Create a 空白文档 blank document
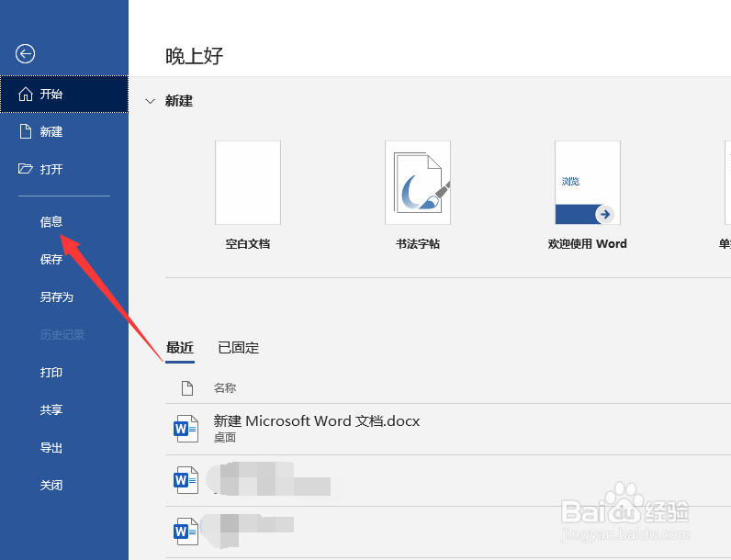This screenshot has height=560, width=731. [248, 183]
